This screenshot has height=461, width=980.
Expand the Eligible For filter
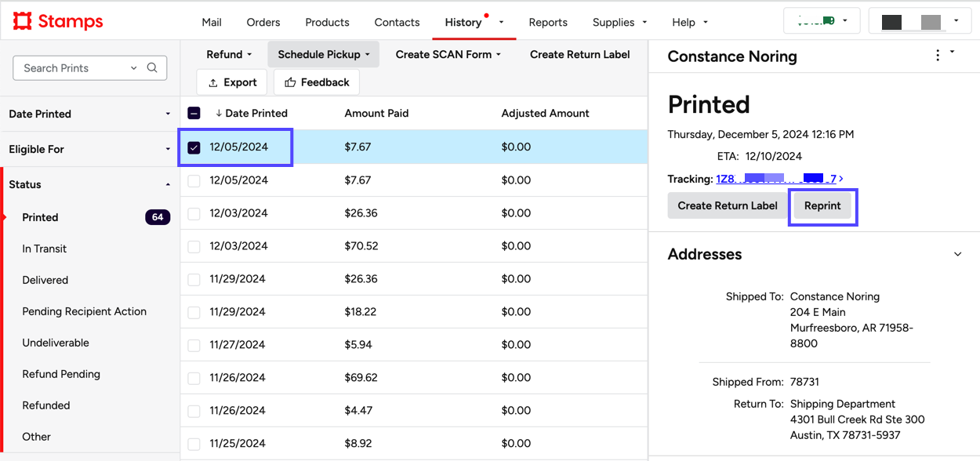click(x=89, y=149)
